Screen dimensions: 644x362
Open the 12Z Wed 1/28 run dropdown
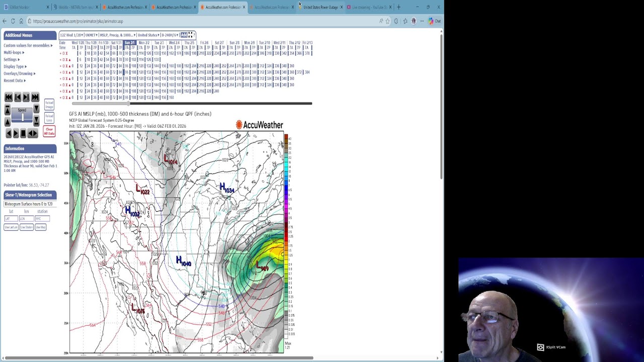(71, 35)
